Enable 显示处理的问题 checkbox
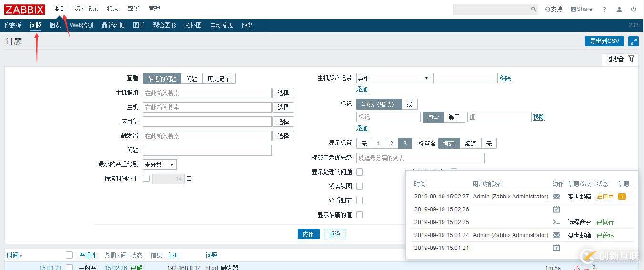644x270 pixels. pyautogui.click(x=360, y=172)
